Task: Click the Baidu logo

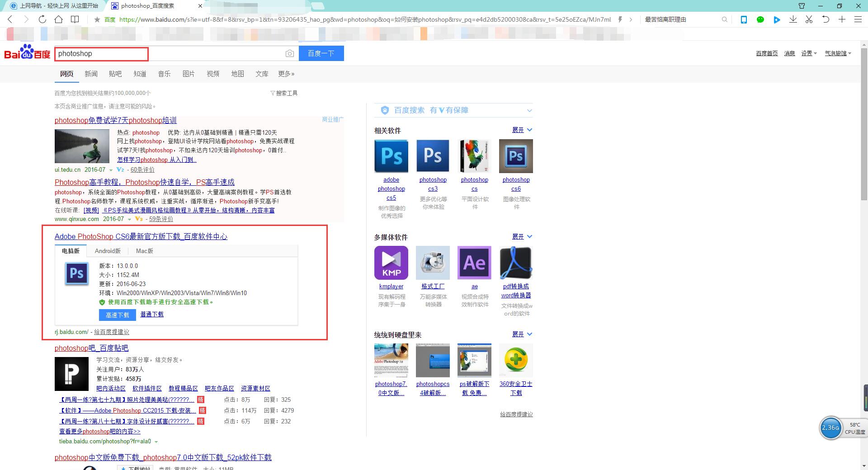Action: coord(27,52)
